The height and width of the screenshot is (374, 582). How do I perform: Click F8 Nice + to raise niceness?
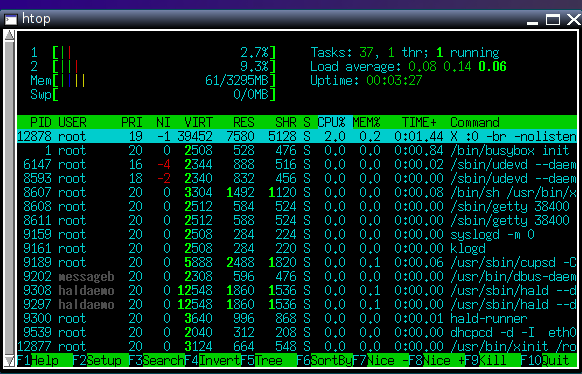pyautogui.click(x=437, y=360)
